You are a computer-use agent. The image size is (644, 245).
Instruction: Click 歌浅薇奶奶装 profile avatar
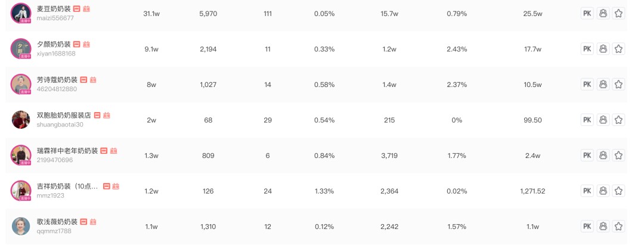[x=21, y=226]
